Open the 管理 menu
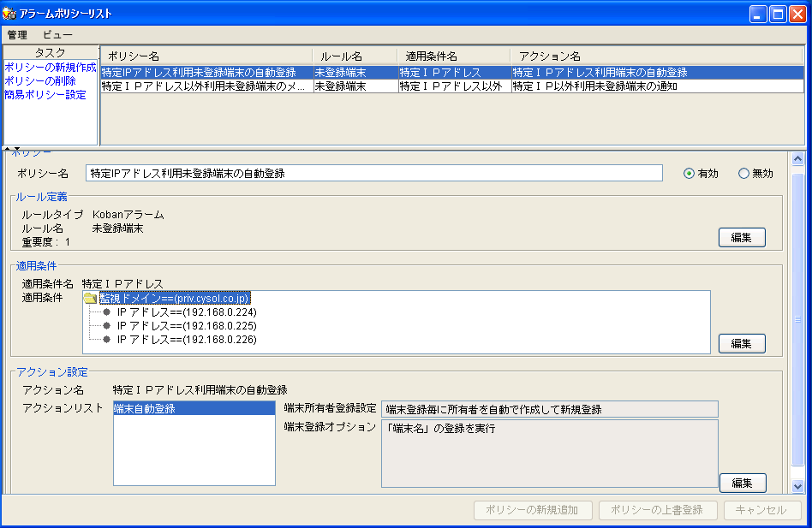 (x=15, y=33)
